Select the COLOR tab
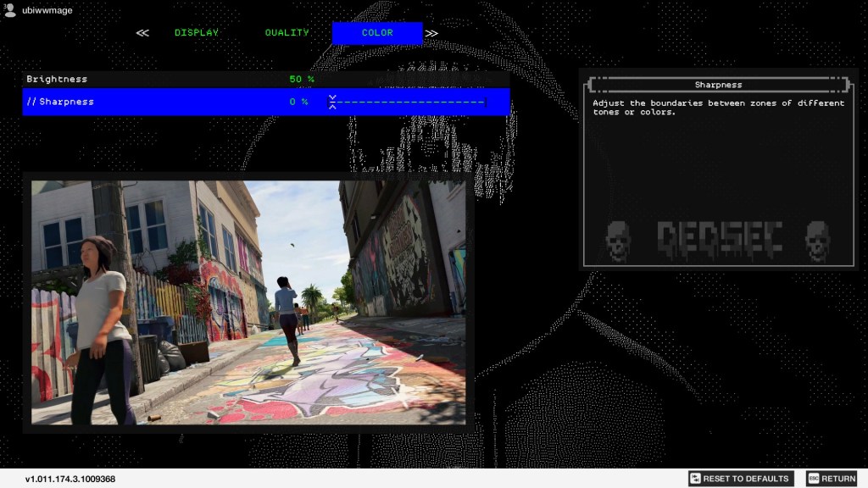Image resolution: width=868 pixels, height=488 pixels. 377,33
